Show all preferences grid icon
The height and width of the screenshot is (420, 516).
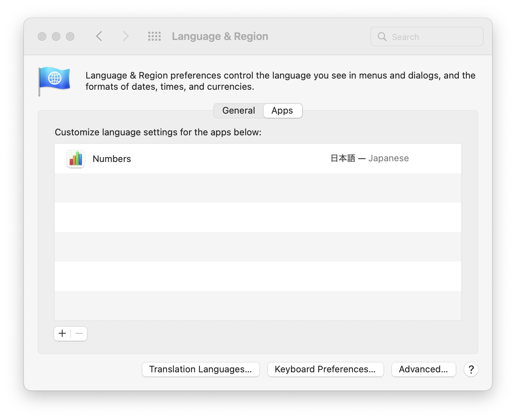pyautogui.click(x=154, y=36)
